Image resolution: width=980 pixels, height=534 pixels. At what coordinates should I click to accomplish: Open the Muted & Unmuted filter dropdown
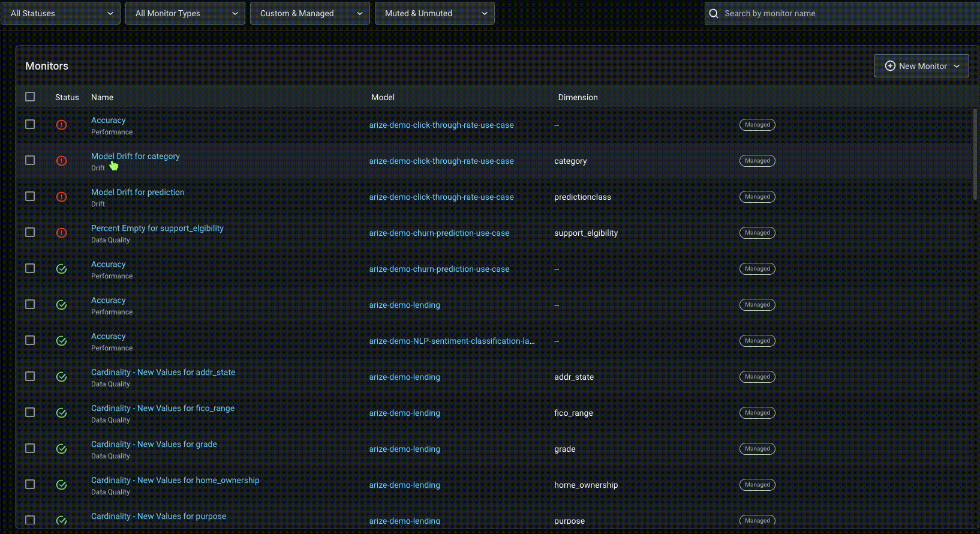(435, 13)
